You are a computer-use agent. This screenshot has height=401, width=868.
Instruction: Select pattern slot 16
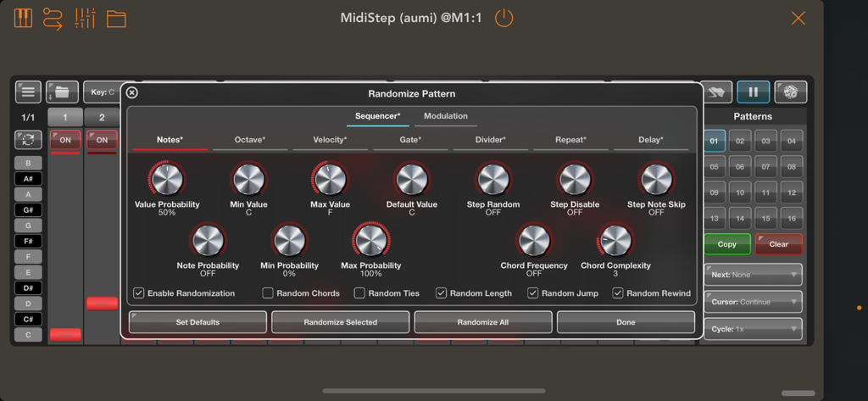click(792, 218)
